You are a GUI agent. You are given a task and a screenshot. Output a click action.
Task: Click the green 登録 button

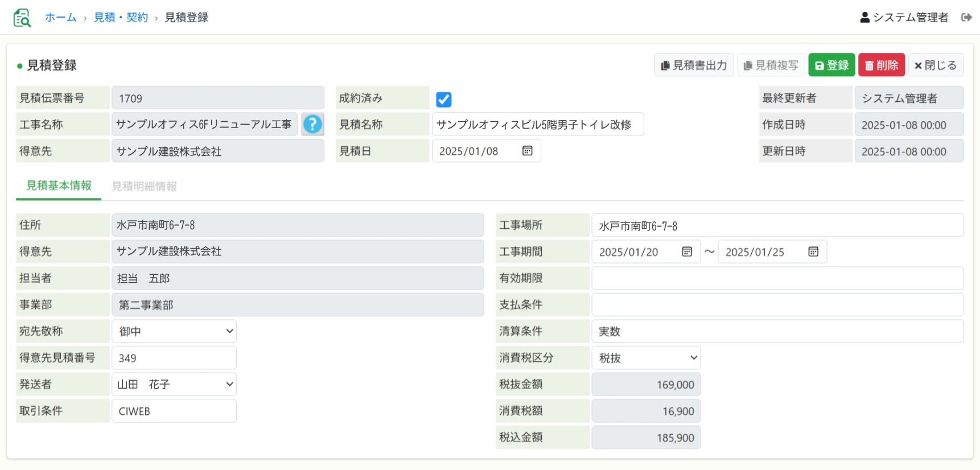(831, 65)
